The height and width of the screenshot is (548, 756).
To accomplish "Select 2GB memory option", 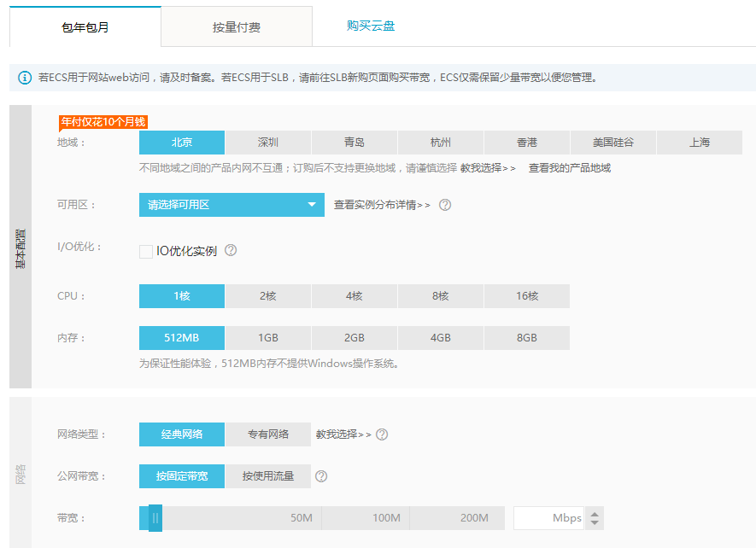I will tap(355, 338).
